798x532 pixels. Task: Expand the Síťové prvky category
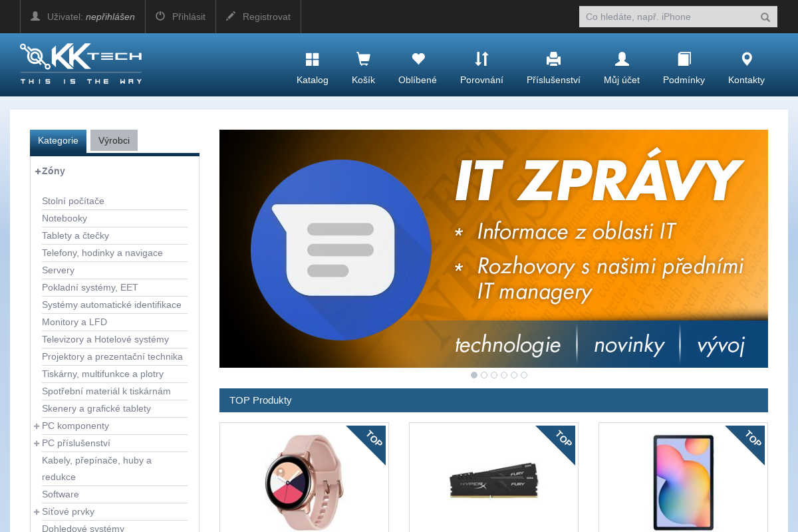click(x=37, y=512)
